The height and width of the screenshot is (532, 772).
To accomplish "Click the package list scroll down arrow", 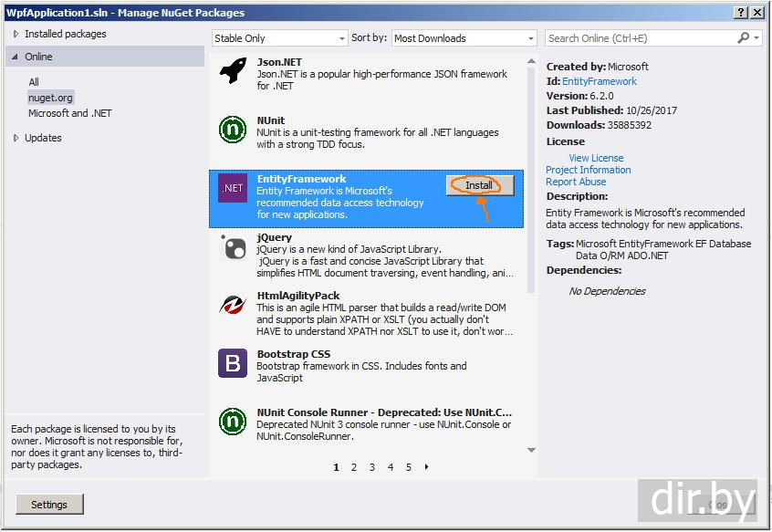I will click(531, 450).
